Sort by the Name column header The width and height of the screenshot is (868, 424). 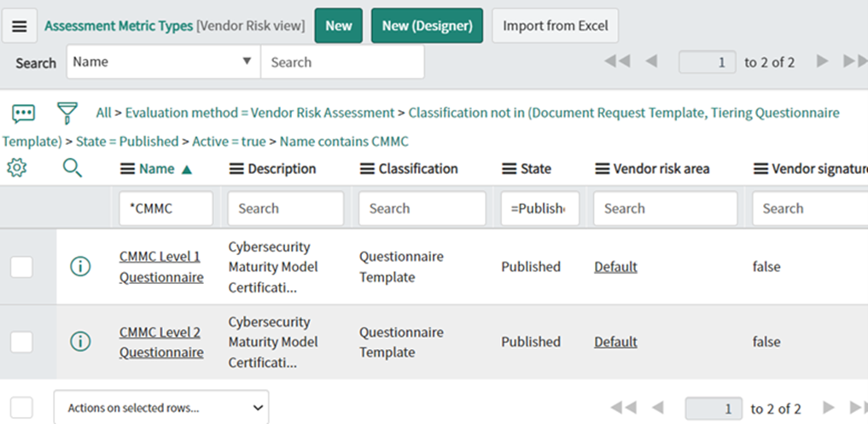pos(157,169)
